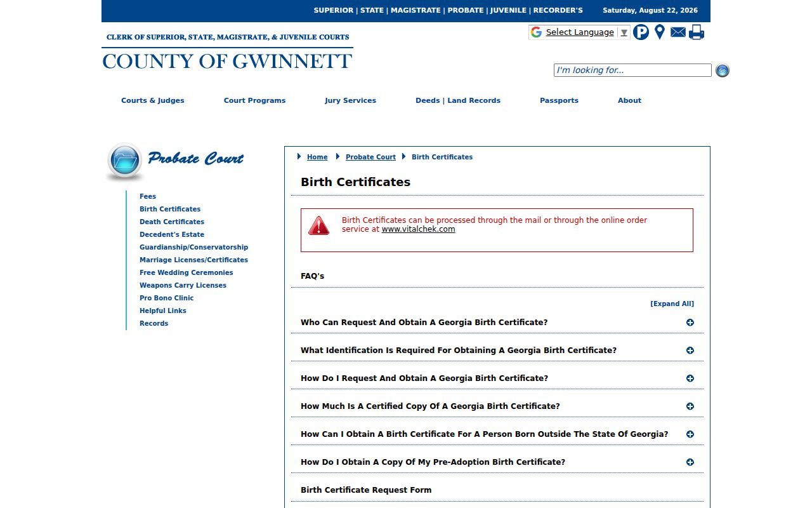Click the Expand All link

coord(672,304)
